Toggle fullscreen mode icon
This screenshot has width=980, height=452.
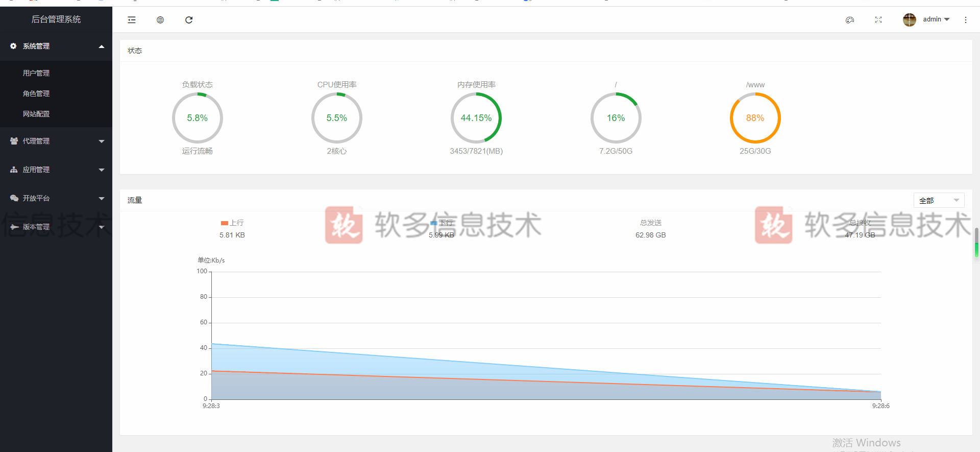pos(878,20)
